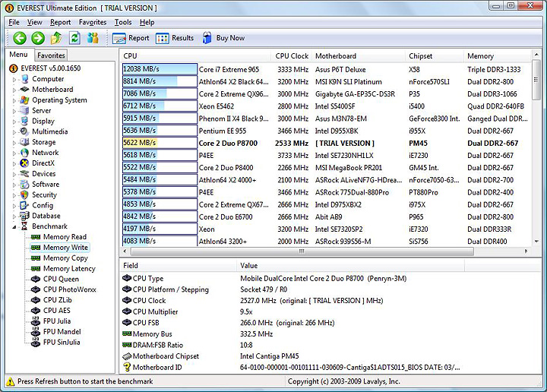Collapse the Benchmark tree node
547x392 pixels.
pyautogui.click(x=14, y=227)
